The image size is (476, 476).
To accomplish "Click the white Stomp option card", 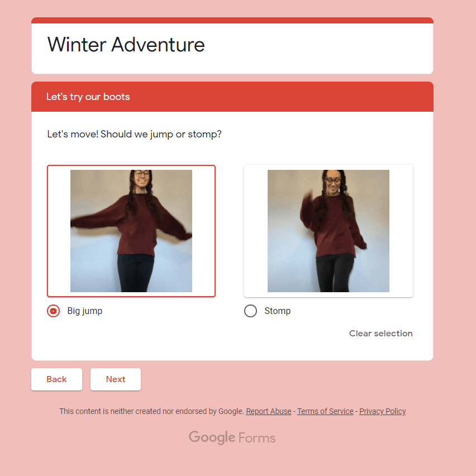I will tap(329, 231).
